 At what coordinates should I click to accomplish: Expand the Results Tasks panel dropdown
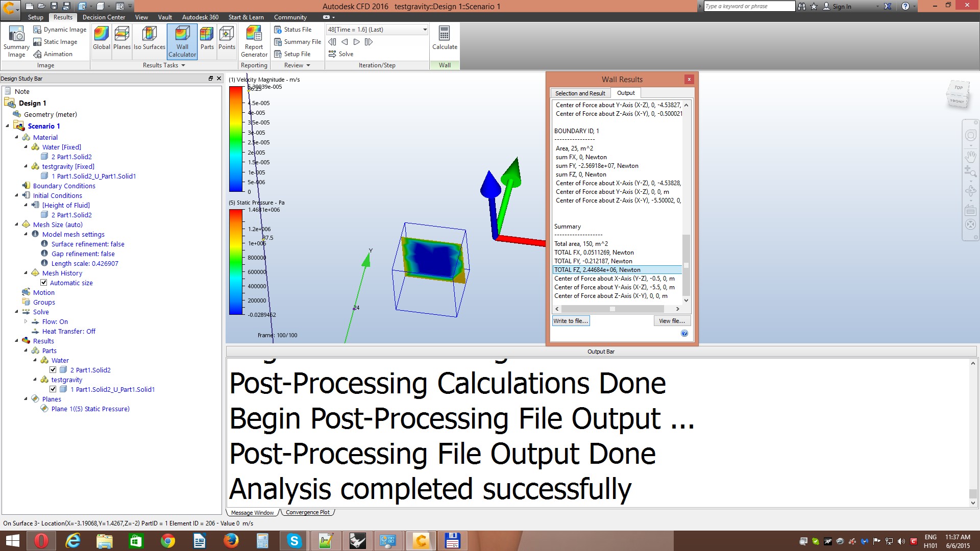(183, 65)
